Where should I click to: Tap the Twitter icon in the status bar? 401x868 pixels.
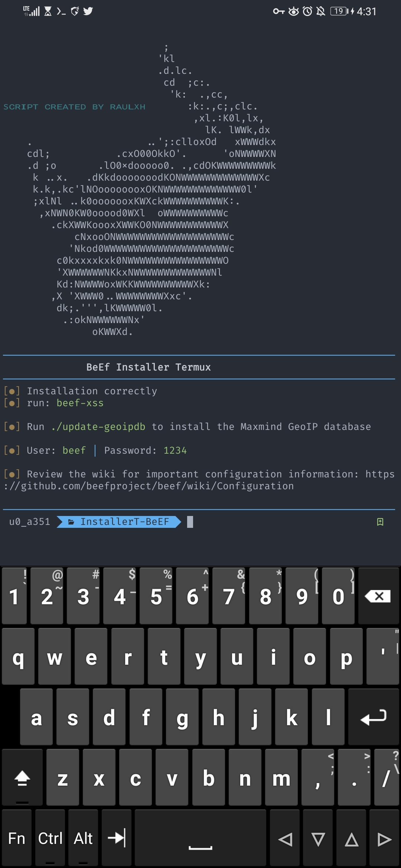88,11
